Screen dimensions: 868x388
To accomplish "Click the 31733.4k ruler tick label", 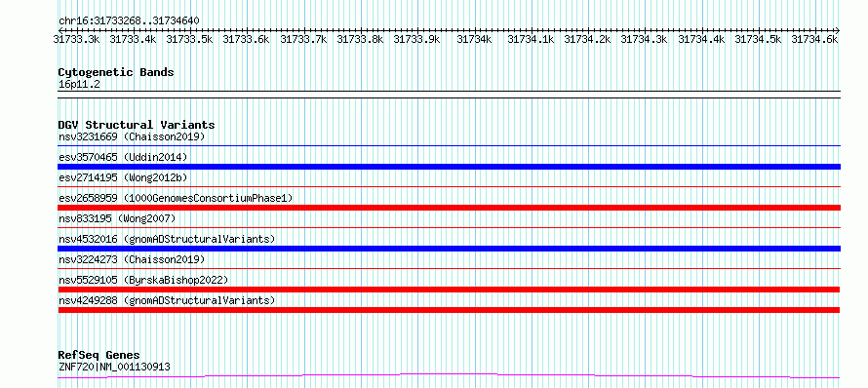I will click(133, 39).
